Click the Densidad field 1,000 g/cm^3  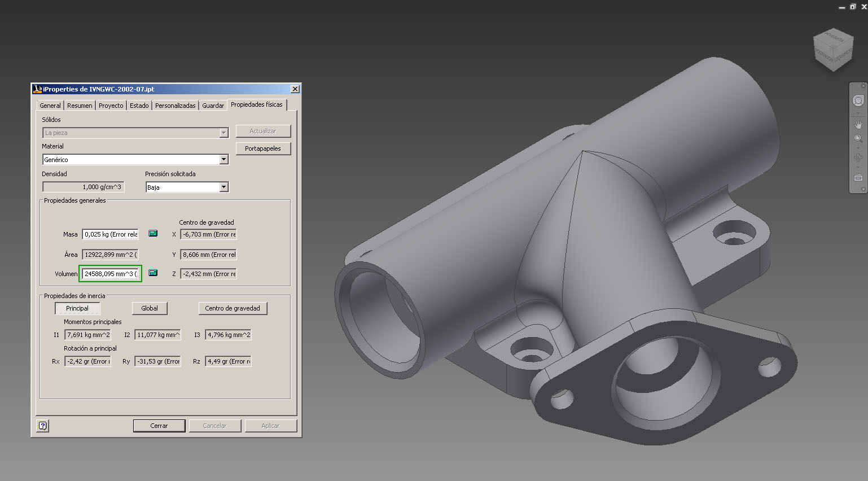coord(83,187)
